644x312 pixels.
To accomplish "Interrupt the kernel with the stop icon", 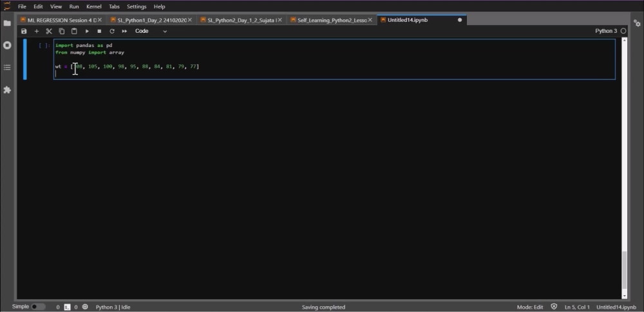I will click(x=99, y=31).
